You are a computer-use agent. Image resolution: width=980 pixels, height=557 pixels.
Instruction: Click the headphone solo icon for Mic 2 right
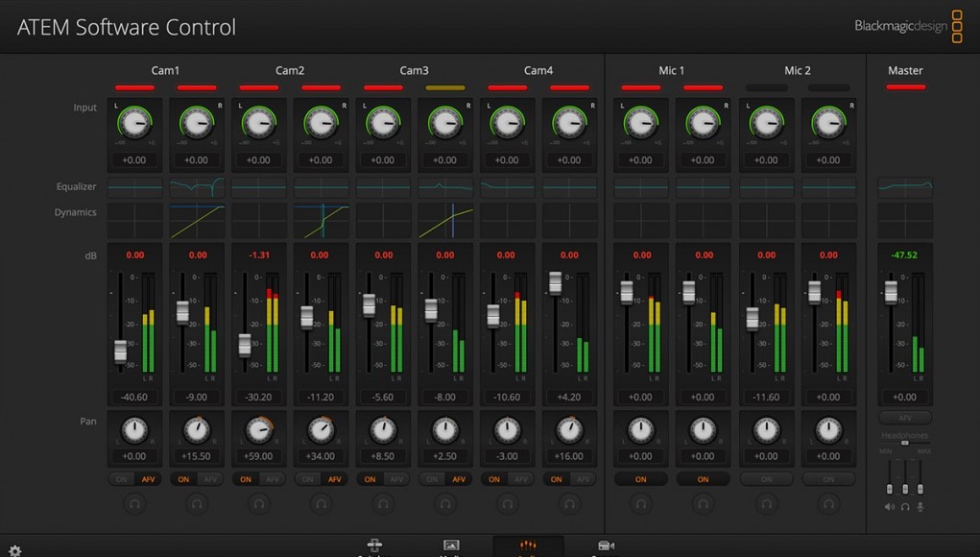(x=828, y=503)
